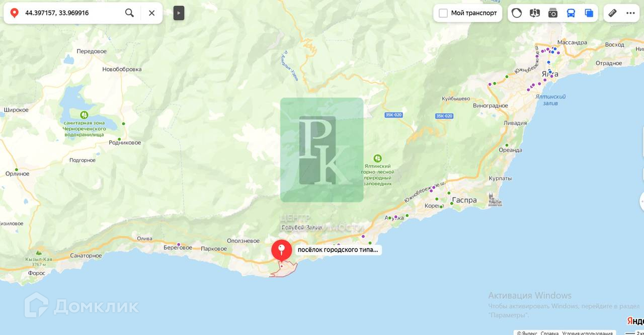Open the map layers selector
The width and height of the screenshot is (644, 335).
pos(589,13)
